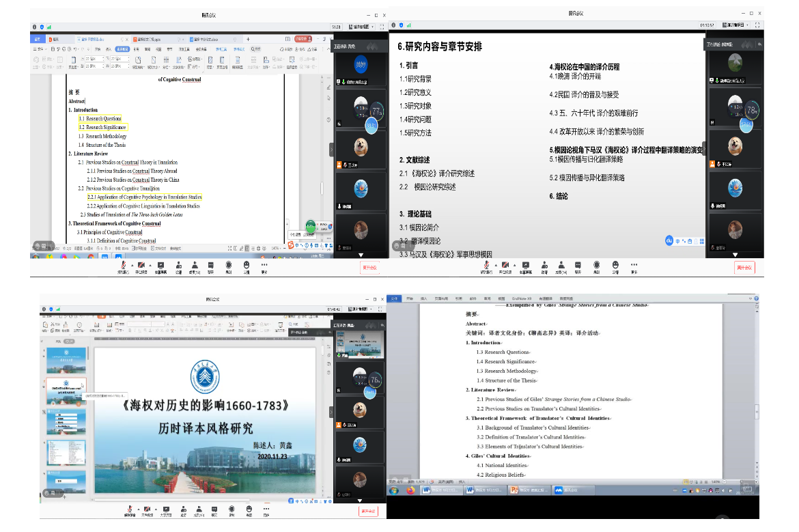Open emoji reactions in top-left meeting window

pyautogui.click(x=247, y=267)
